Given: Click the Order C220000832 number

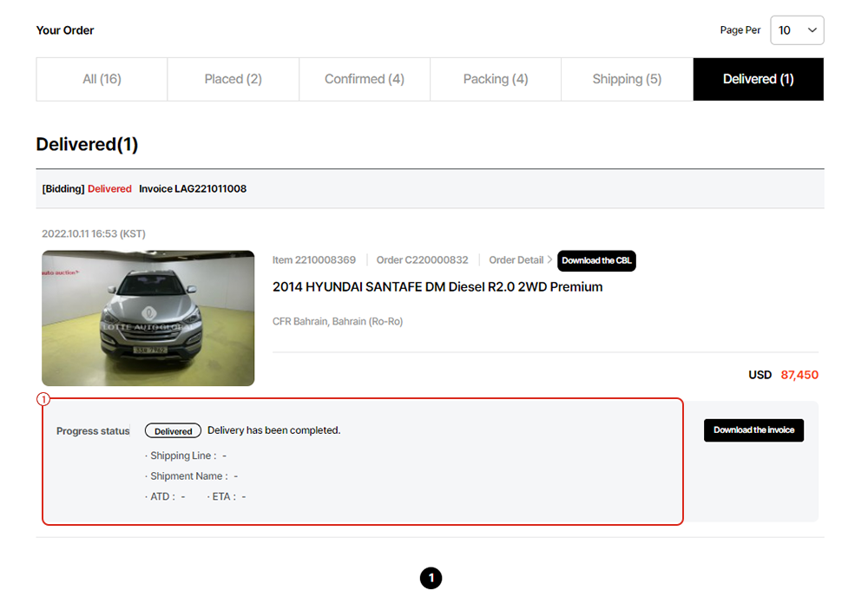Looking at the screenshot, I should coord(423,260).
